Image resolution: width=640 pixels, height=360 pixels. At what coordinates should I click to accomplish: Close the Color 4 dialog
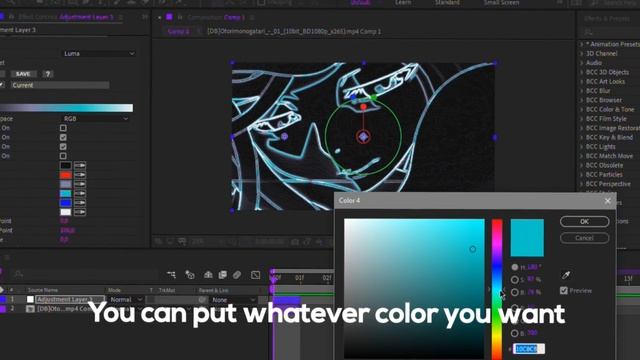point(607,201)
